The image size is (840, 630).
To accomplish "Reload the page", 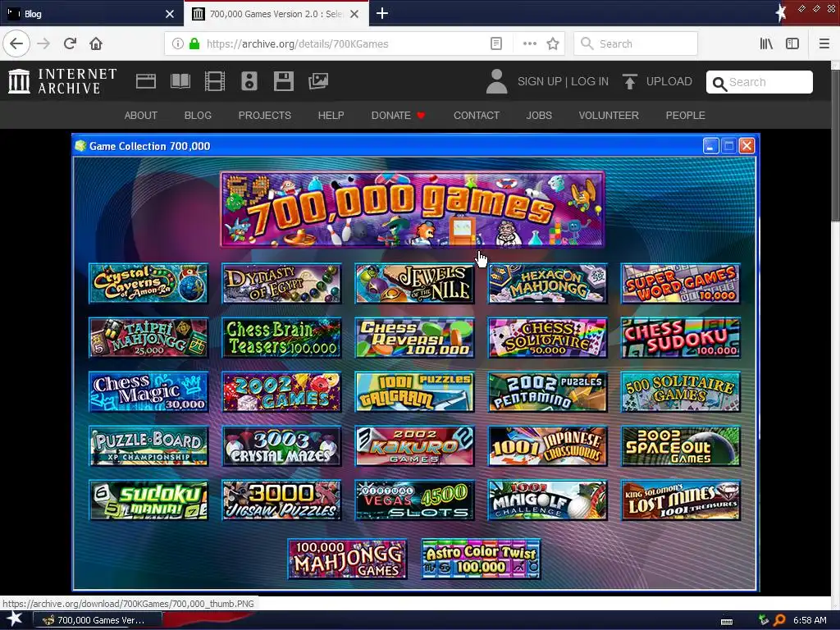I will click(70, 43).
